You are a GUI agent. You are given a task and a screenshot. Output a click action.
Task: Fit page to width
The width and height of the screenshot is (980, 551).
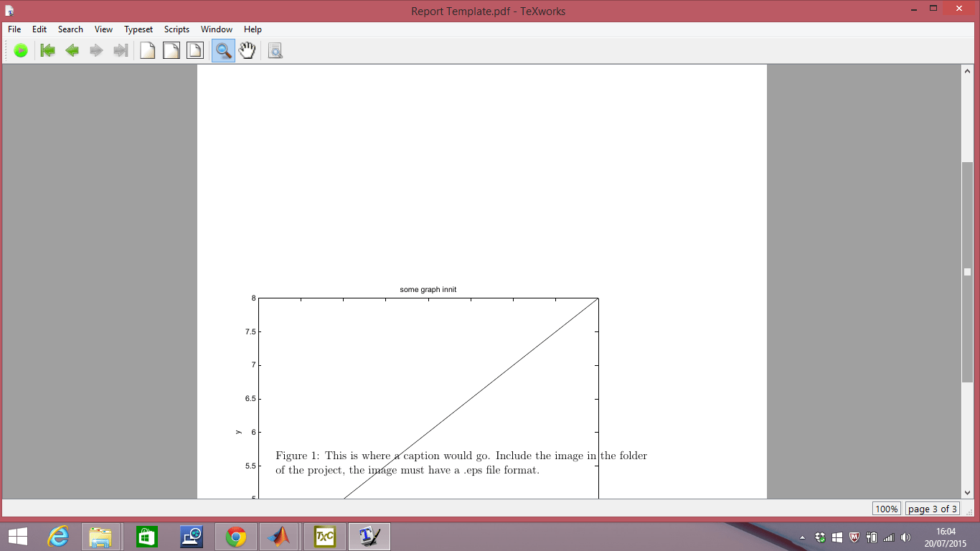point(171,50)
